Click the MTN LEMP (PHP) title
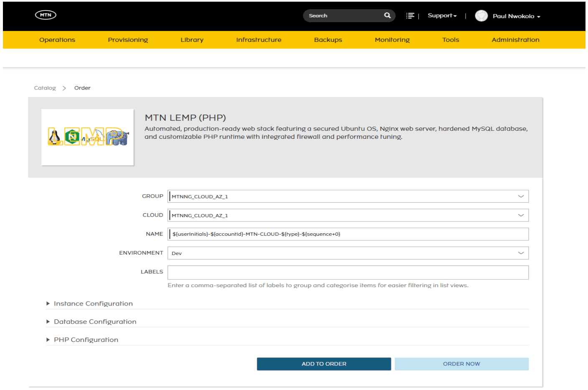588x390 pixels. tap(185, 117)
